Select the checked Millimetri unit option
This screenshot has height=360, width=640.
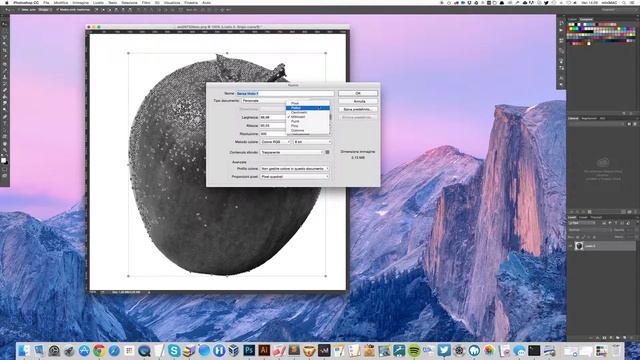tap(308, 117)
